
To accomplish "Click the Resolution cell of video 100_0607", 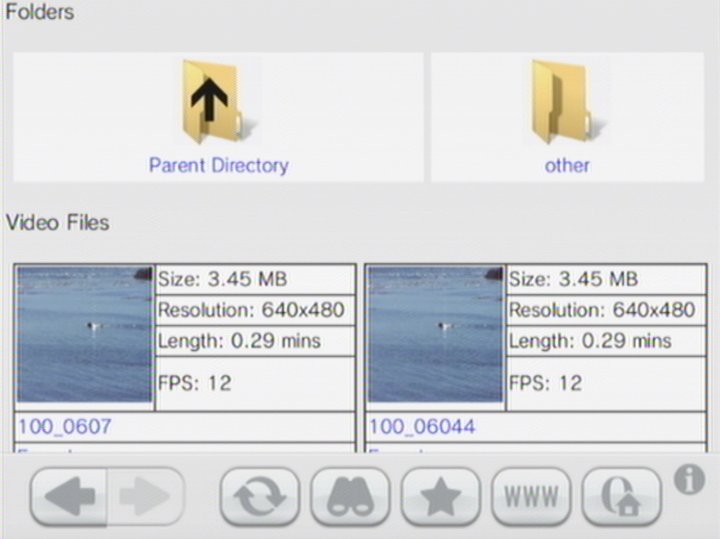I will [x=255, y=310].
